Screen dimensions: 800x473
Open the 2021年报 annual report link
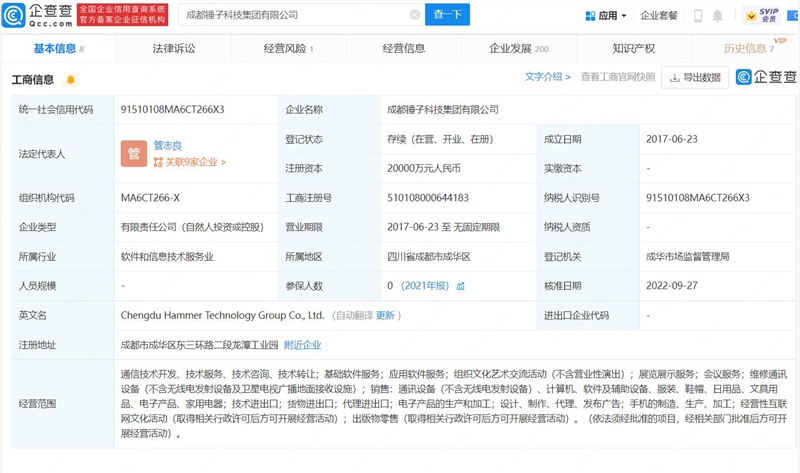(x=424, y=286)
